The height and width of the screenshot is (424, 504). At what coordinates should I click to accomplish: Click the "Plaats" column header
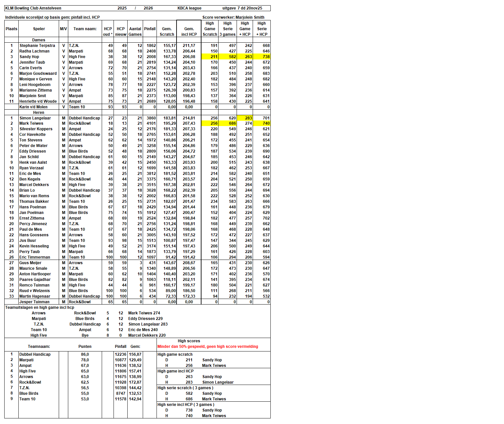[11, 29]
